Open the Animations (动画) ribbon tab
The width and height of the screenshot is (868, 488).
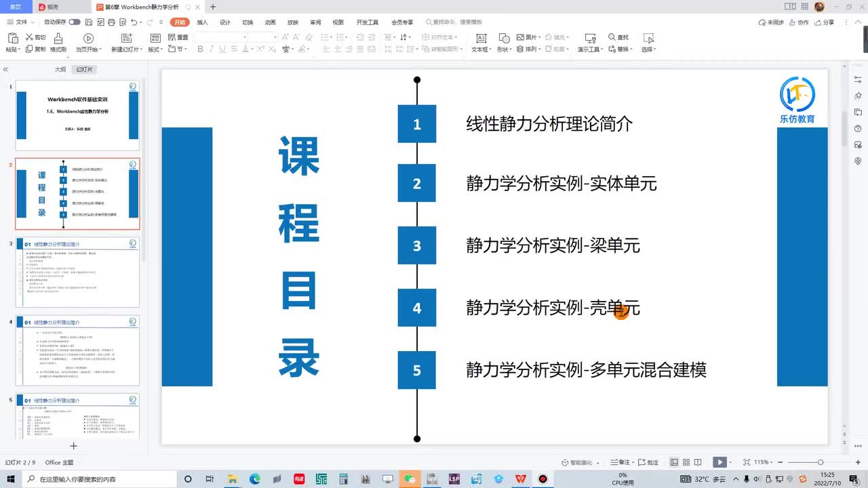tap(270, 22)
